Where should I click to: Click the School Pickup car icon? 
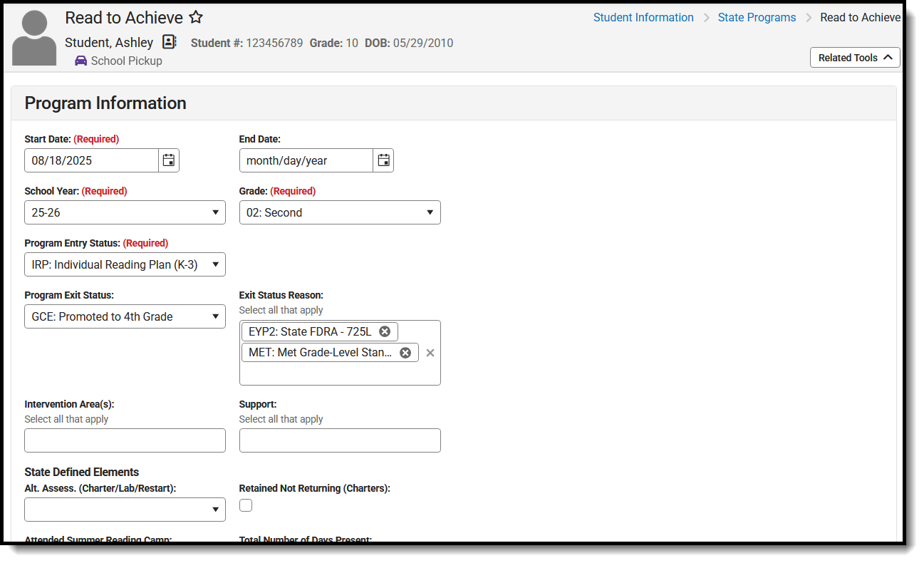click(x=79, y=61)
